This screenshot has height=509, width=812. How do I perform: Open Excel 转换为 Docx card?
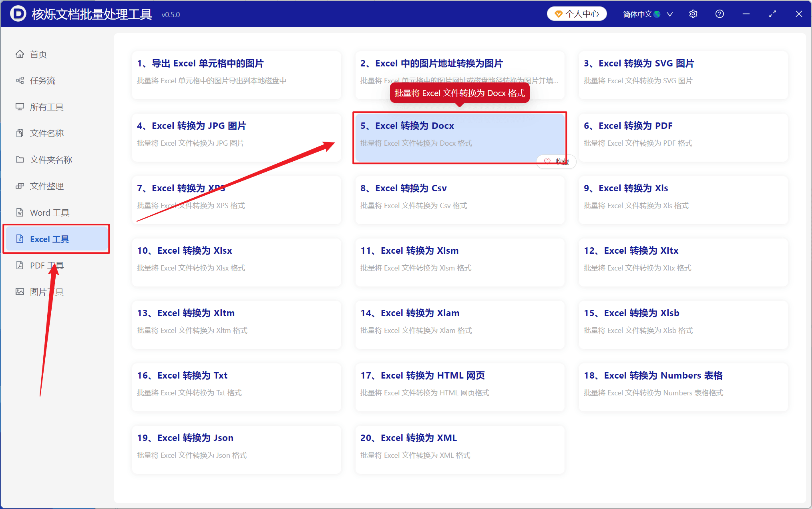(x=460, y=138)
